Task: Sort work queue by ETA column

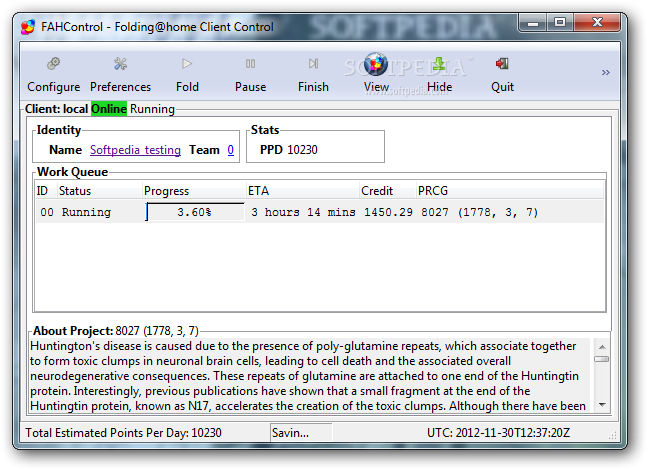Action: point(303,191)
